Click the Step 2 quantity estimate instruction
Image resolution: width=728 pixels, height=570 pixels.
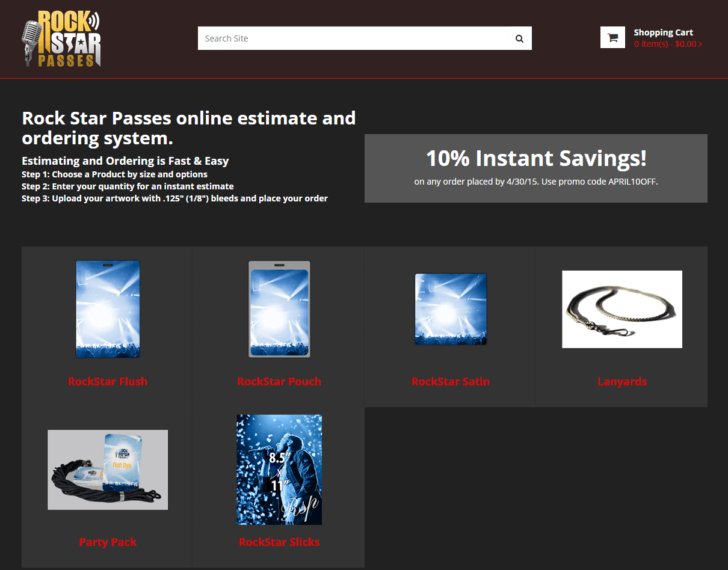click(x=128, y=186)
